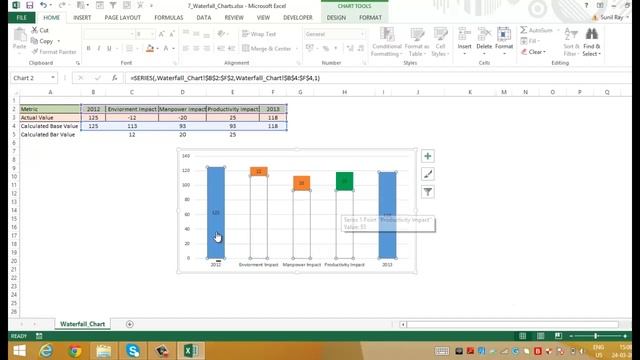Screen dimensions: 640x360
Task: Click the new sheet plus button
Action: [x=129, y=324]
